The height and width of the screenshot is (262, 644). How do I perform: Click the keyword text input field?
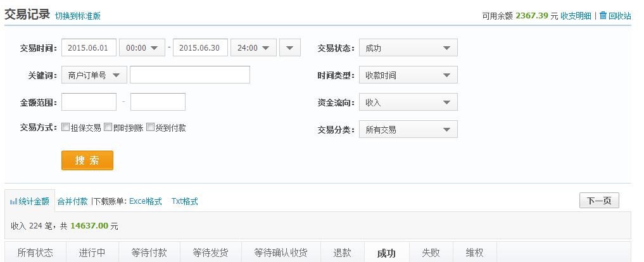coord(190,75)
